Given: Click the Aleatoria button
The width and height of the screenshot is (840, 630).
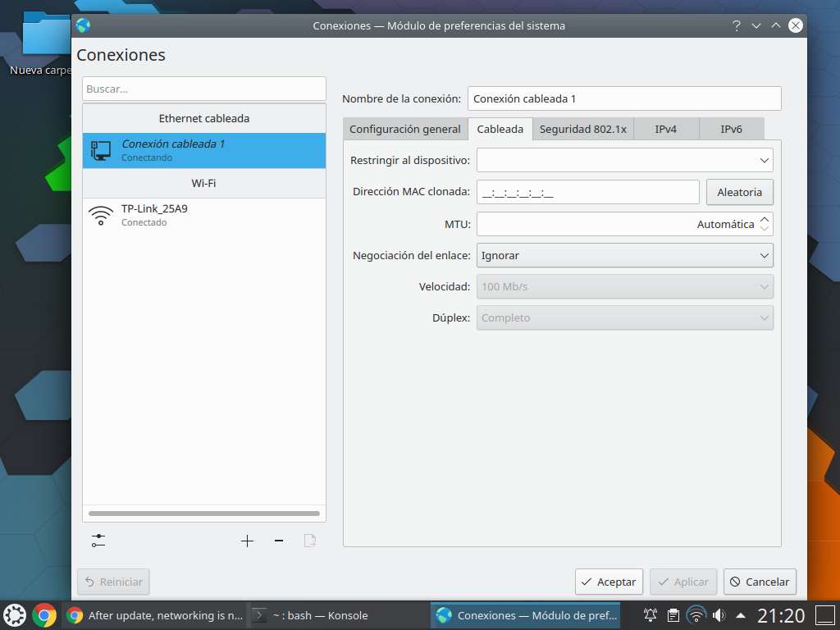Looking at the screenshot, I should pos(739,192).
